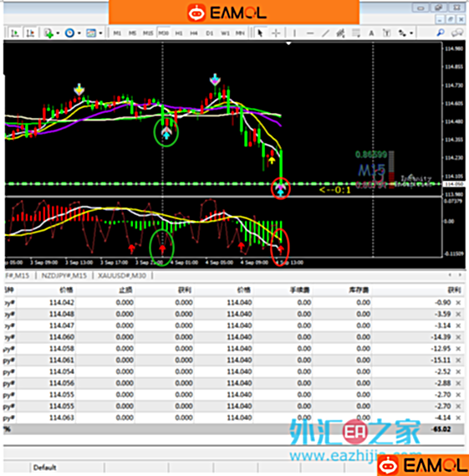
Task: Expand the indicators list dropdown arrow
Action: point(58,33)
